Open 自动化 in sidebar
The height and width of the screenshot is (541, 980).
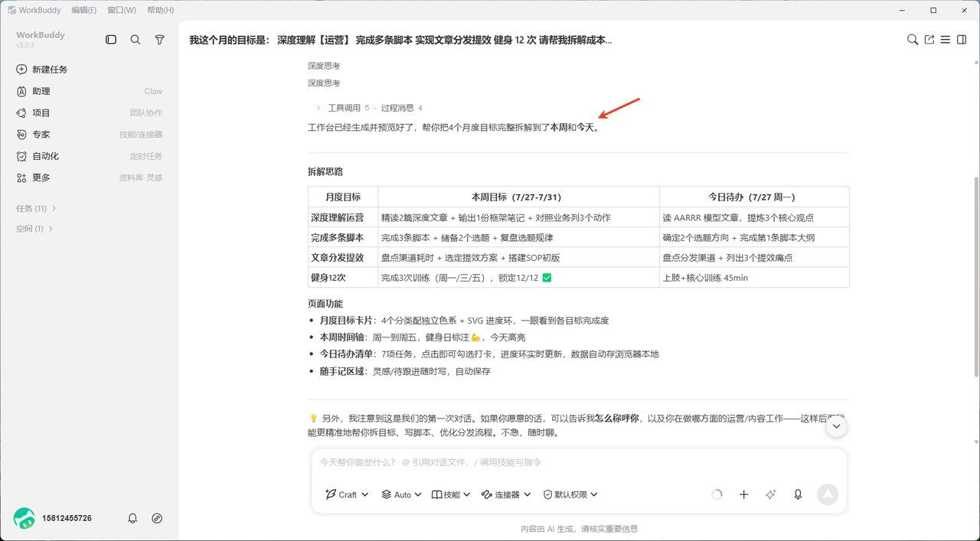point(90,156)
